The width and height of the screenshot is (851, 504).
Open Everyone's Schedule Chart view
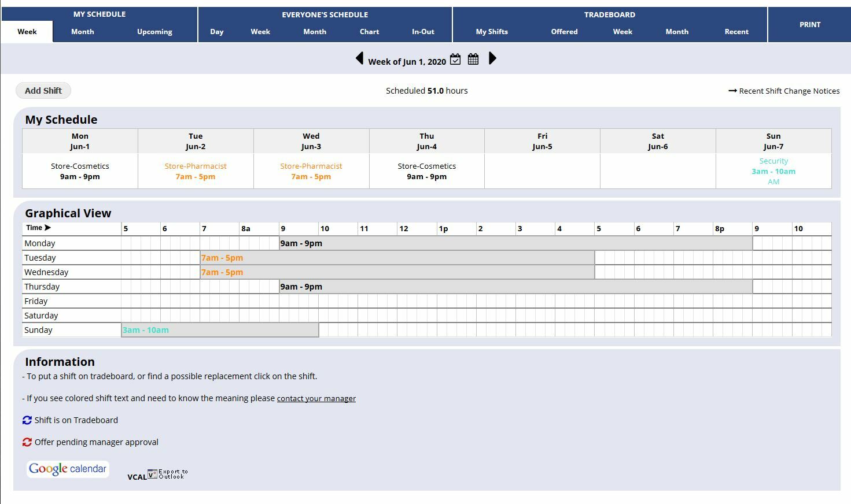(369, 32)
